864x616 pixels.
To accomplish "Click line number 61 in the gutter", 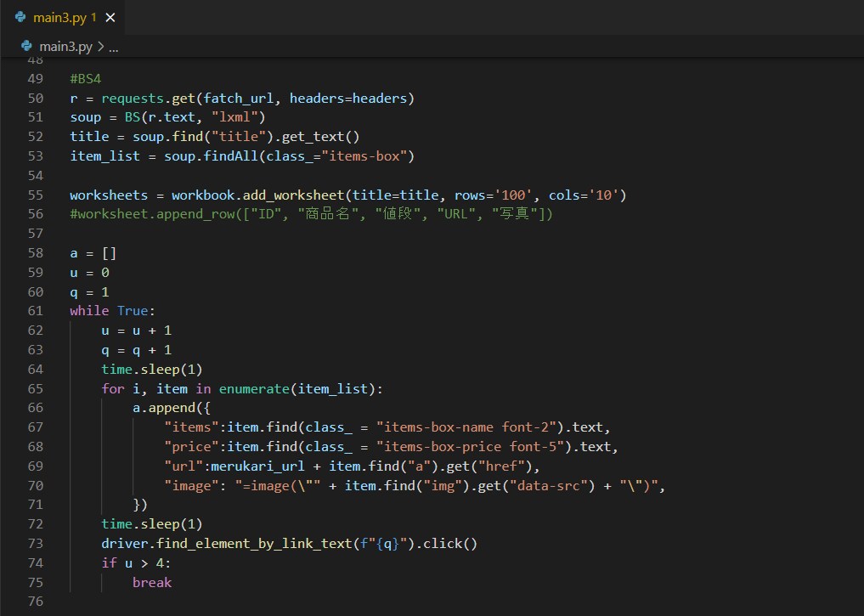I will tap(36, 311).
